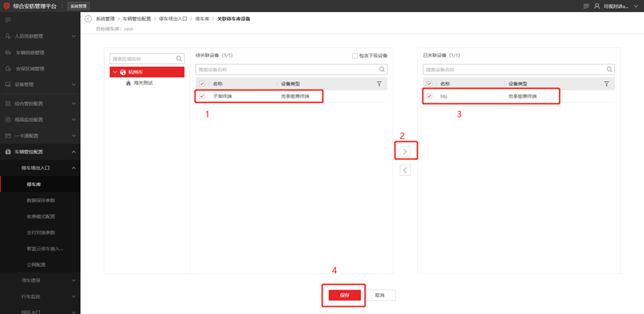644x314 pixels.
Task: Click the 设备管理 monitor icon
Action: click(x=7, y=85)
